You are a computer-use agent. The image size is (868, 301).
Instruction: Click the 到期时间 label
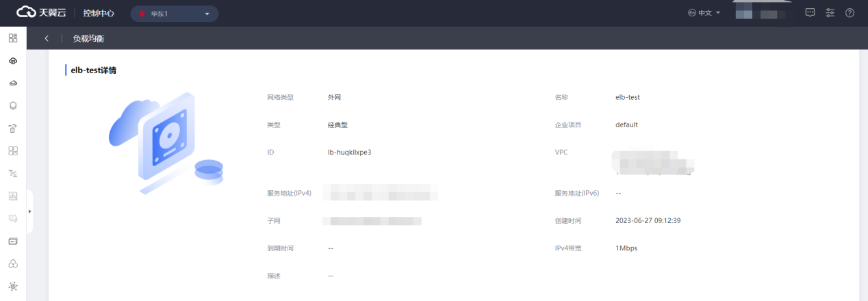click(280, 248)
